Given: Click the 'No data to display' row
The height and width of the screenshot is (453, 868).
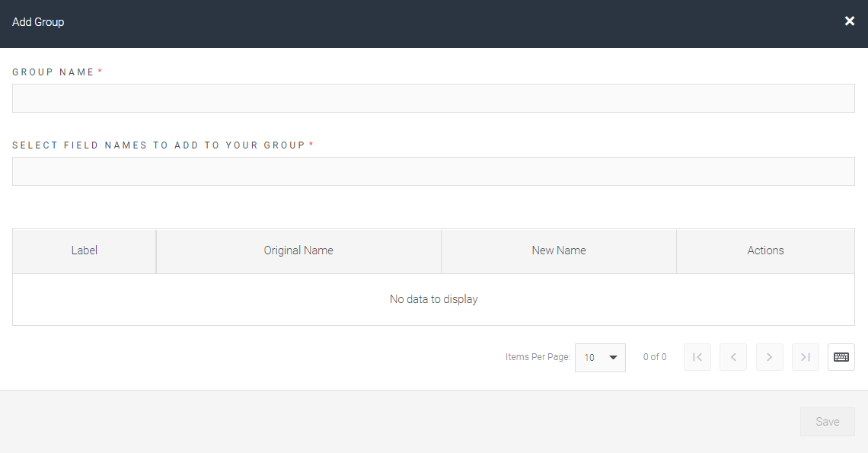Looking at the screenshot, I should click(433, 299).
